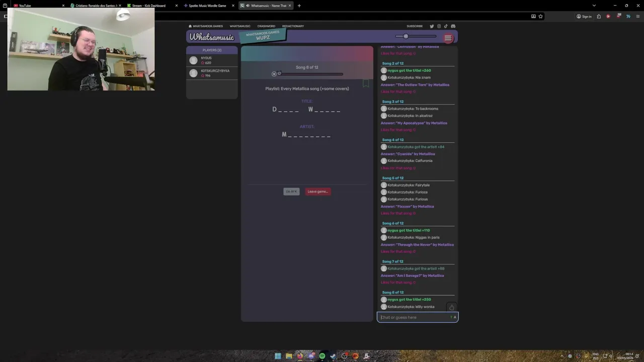644x362 pixels.
Task: Click Answer "My Apocalypse" by Metallica
Action: click(x=414, y=123)
